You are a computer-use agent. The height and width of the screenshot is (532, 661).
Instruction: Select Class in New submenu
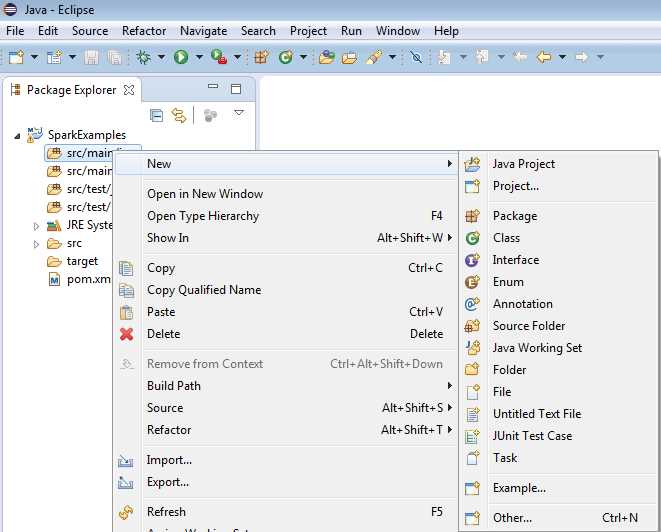(x=559, y=238)
